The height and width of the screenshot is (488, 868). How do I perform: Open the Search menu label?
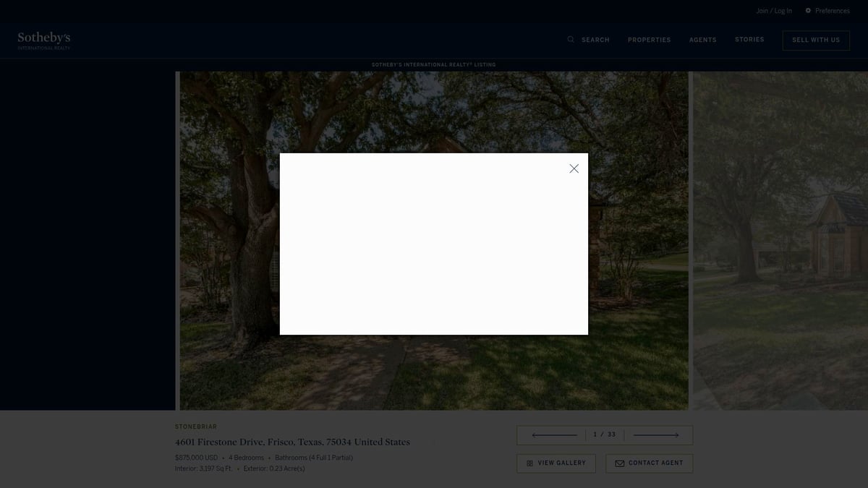pos(595,40)
